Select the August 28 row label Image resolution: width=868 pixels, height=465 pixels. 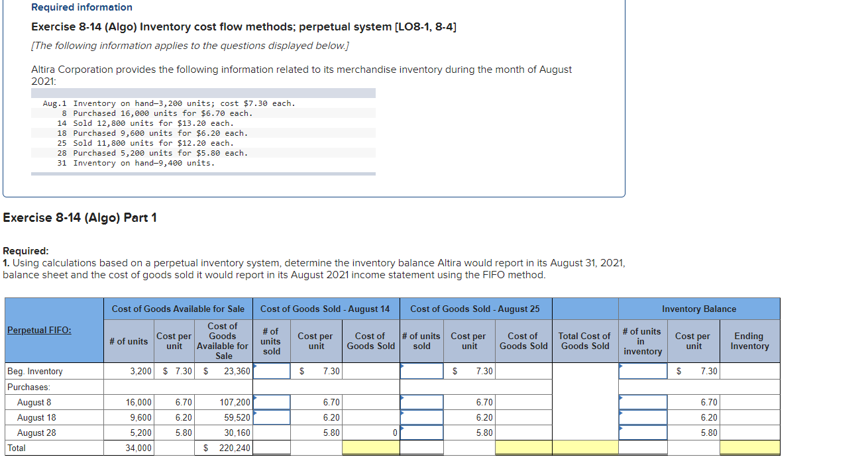(x=36, y=433)
